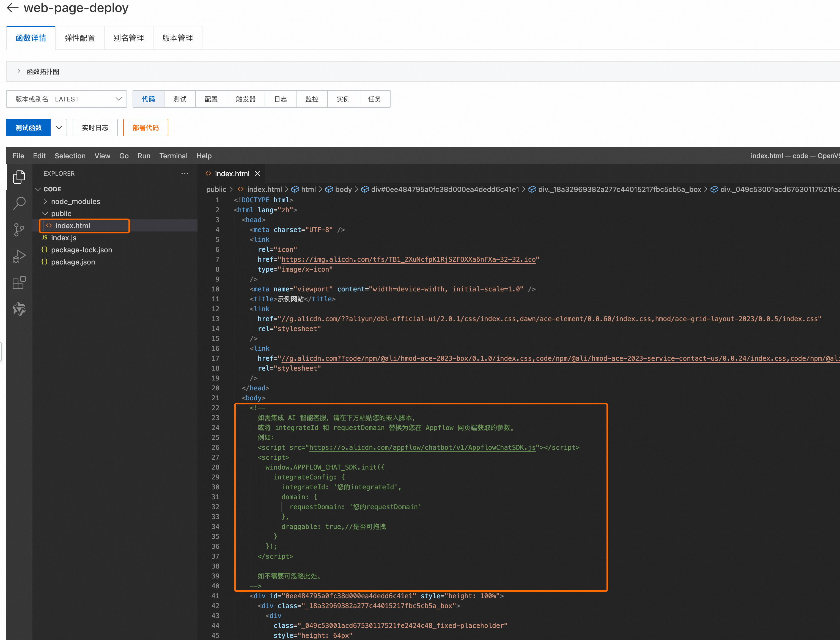Click the 测试函数 button
840x640 pixels.
[x=29, y=128]
